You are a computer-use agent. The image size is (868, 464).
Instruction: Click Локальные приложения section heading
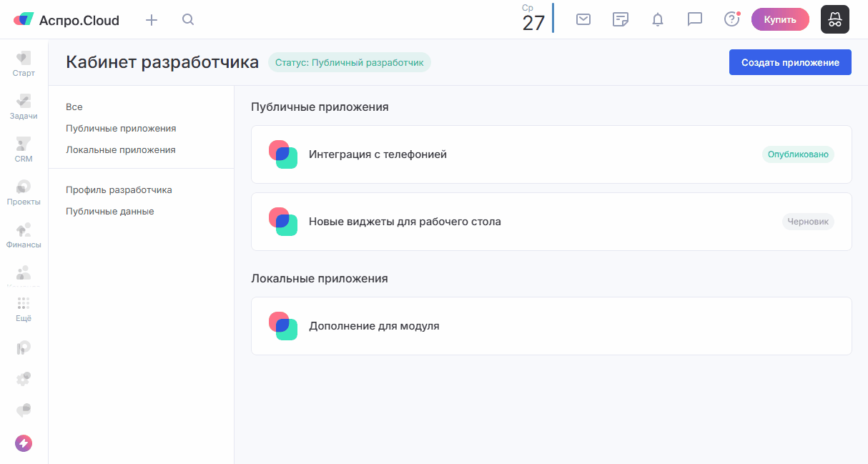pos(320,278)
